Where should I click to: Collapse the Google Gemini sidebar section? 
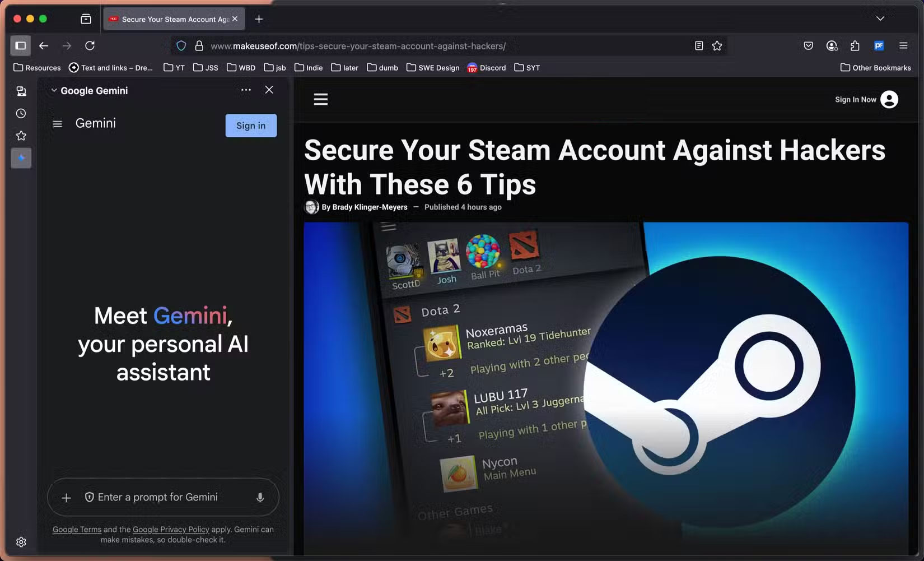pos(54,90)
